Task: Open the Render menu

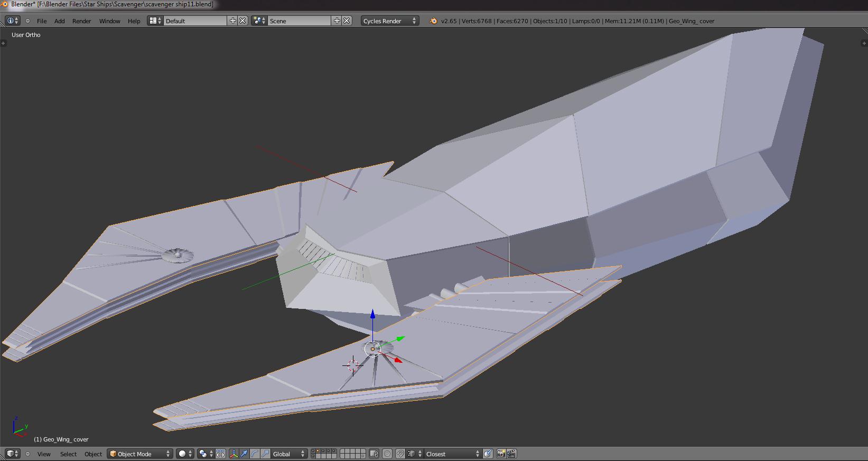Action: (x=81, y=21)
